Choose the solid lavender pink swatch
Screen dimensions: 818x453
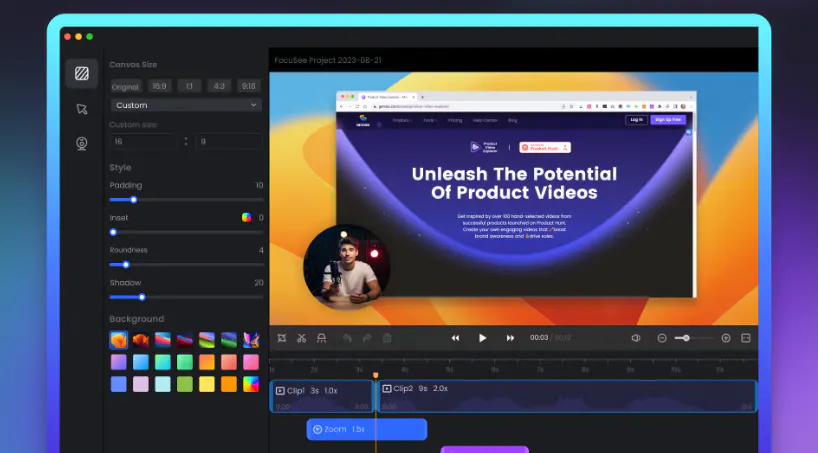[141, 384]
